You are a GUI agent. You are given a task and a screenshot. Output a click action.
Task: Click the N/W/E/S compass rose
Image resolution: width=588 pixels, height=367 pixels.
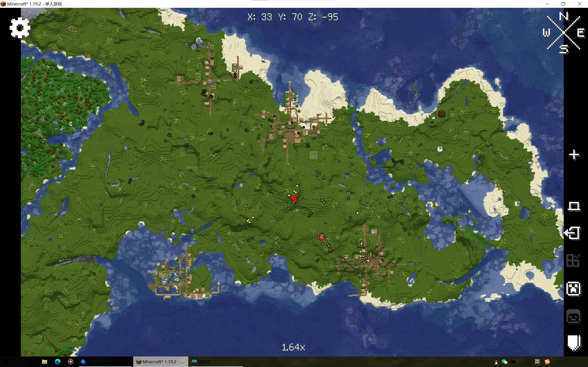[563, 33]
